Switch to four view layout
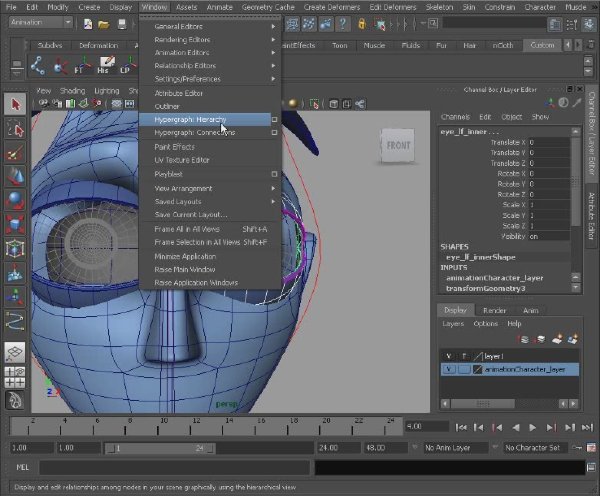 tap(15, 377)
